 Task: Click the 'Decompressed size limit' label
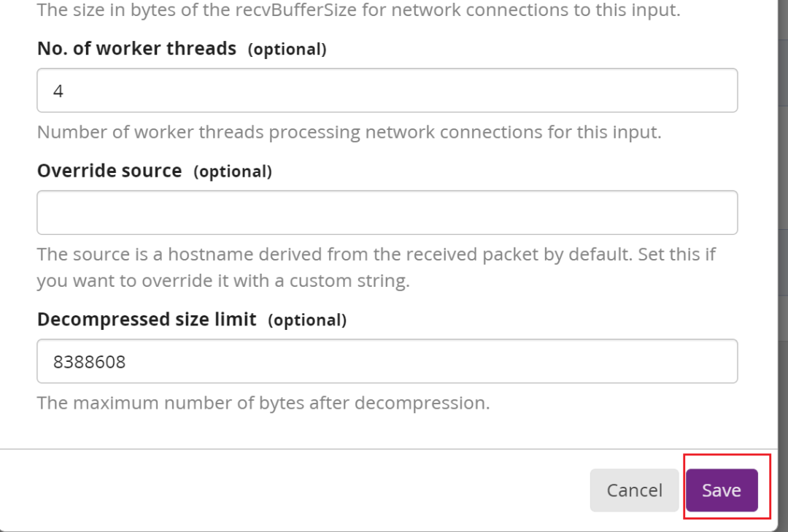click(147, 320)
